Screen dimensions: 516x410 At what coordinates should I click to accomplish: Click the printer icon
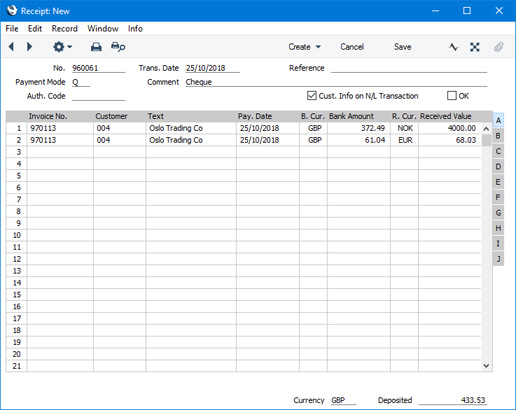[96, 47]
